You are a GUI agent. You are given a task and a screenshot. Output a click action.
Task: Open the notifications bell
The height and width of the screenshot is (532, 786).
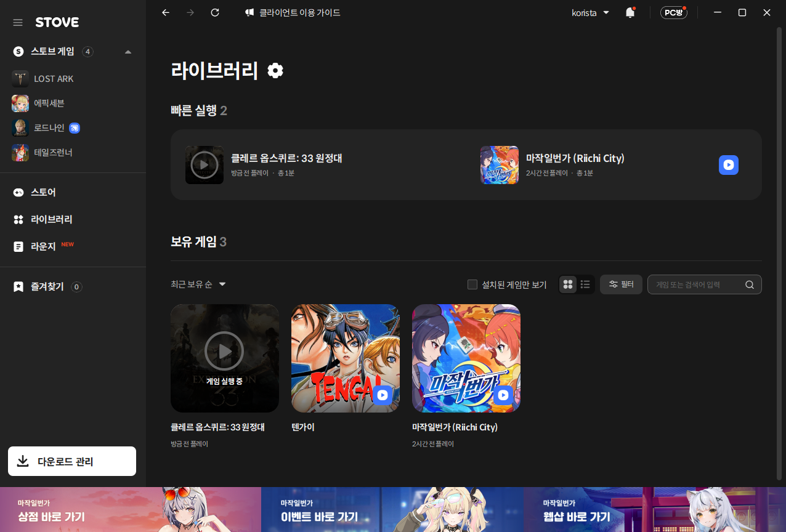coord(630,12)
